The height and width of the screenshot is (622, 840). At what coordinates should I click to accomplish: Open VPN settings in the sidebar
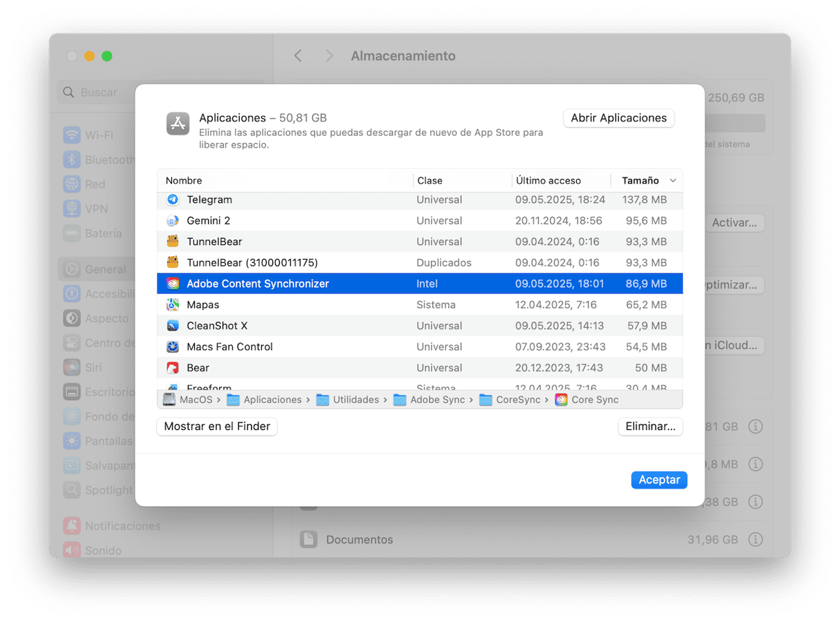(x=85, y=209)
